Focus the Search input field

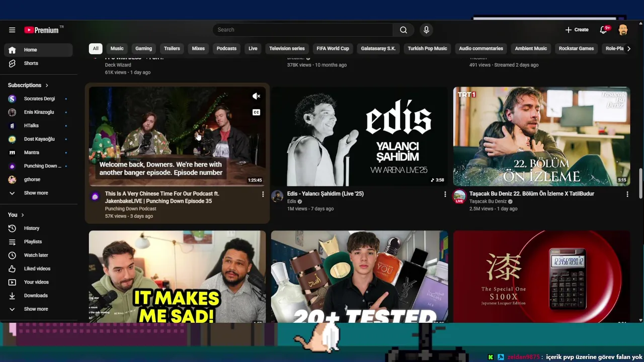(302, 30)
